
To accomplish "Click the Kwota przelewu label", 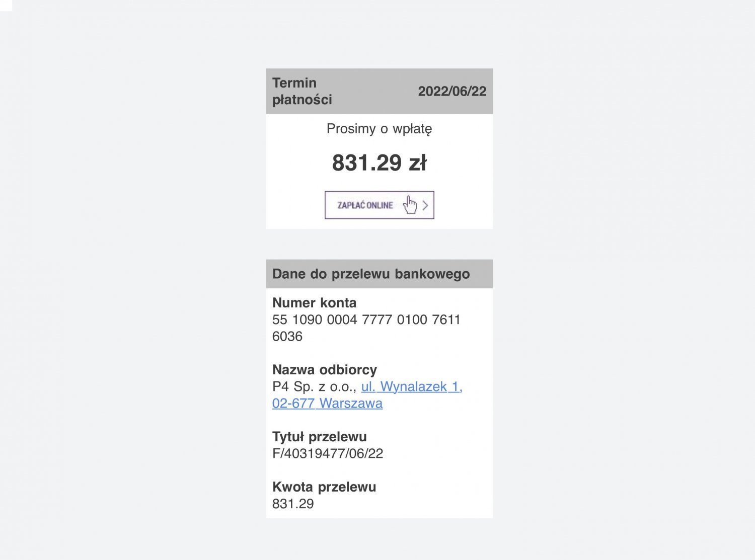I will (x=324, y=487).
